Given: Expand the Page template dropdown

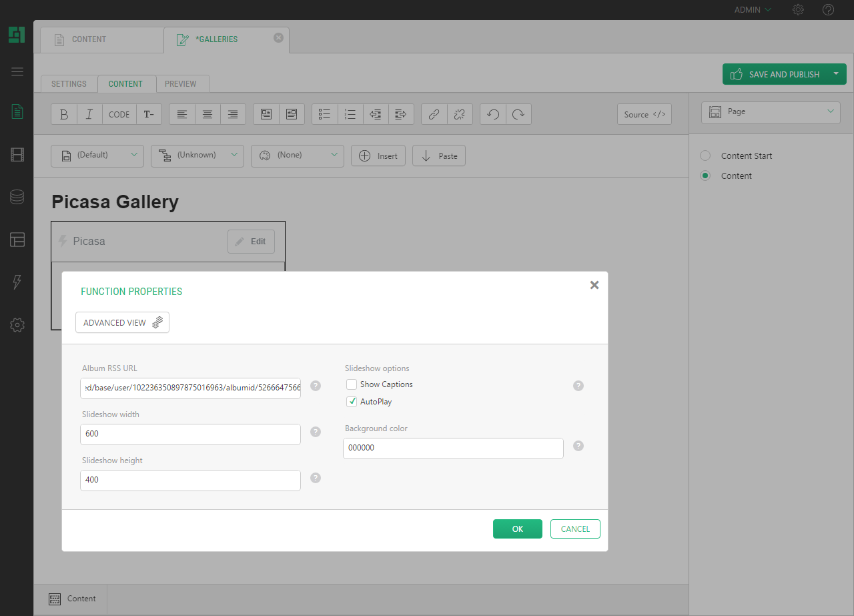Looking at the screenshot, I should pos(771,112).
